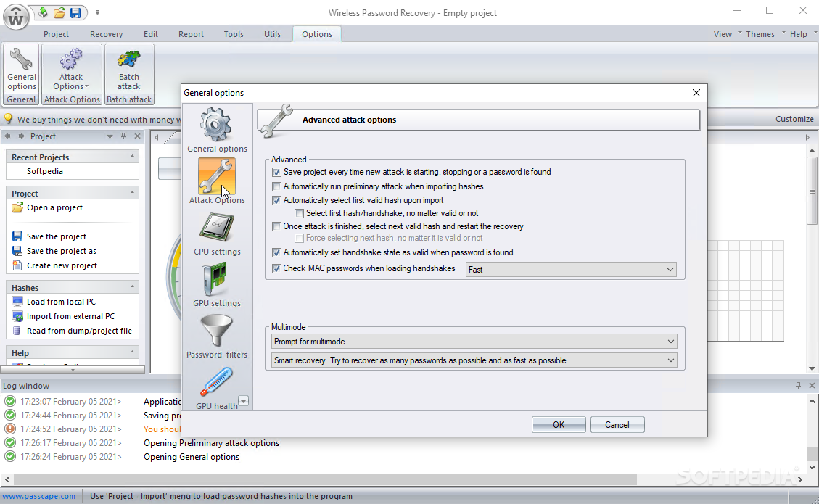Click the open folder quick access icon
819x504 pixels.
click(59, 12)
